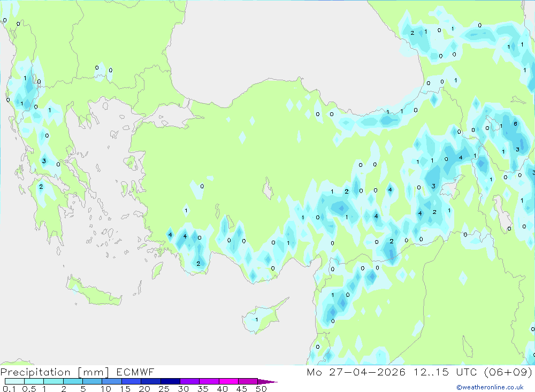The width and height of the screenshot is (535, 392).
Task: Click the '(06+09)' forecast step text
Action: click(x=508, y=372)
